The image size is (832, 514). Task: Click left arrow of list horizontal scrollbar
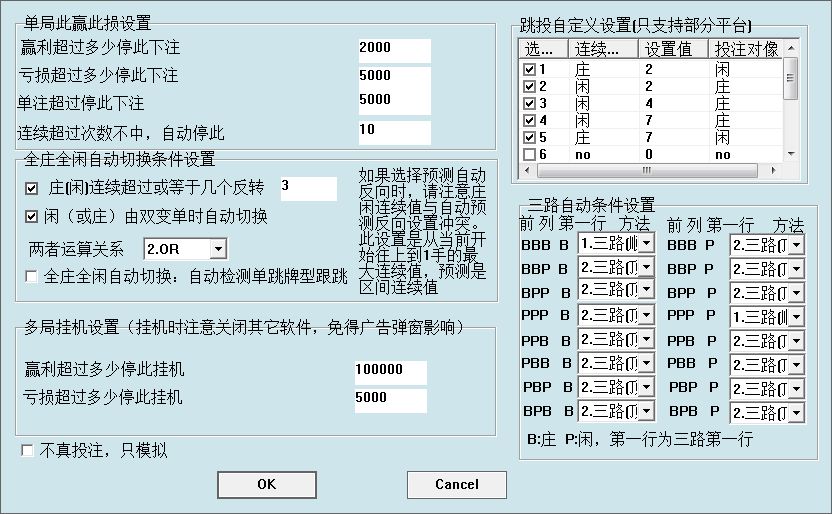coord(527,170)
